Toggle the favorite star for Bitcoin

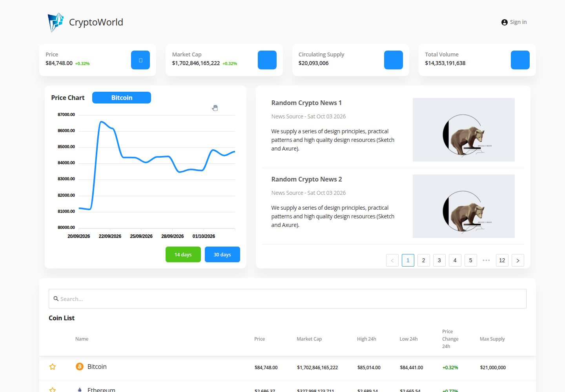tap(53, 367)
